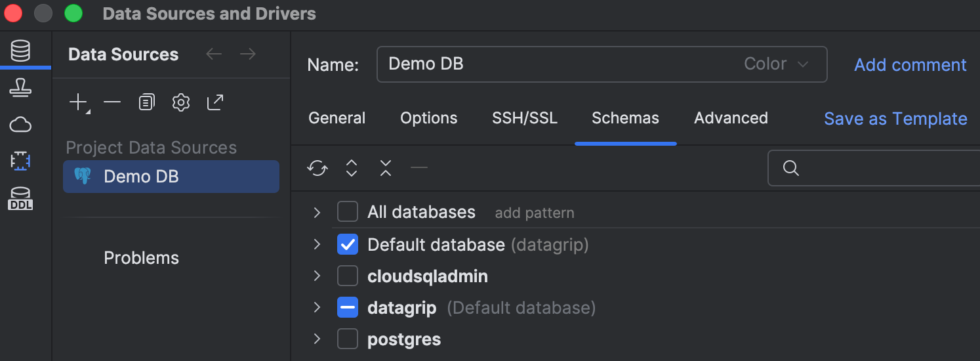980x361 pixels.
Task: Click the PostgreSQL elephant icon for Demo DB
Action: (83, 176)
